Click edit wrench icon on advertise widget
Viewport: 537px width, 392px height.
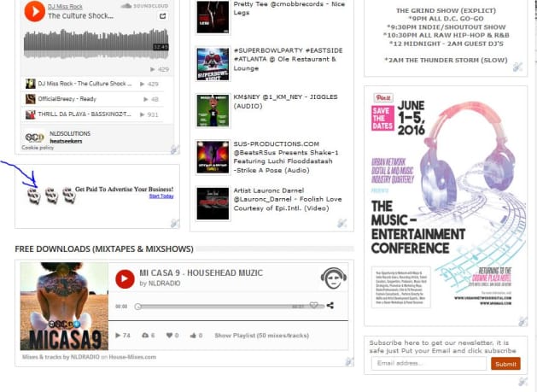pyautogui.click(x=175, y=224)
